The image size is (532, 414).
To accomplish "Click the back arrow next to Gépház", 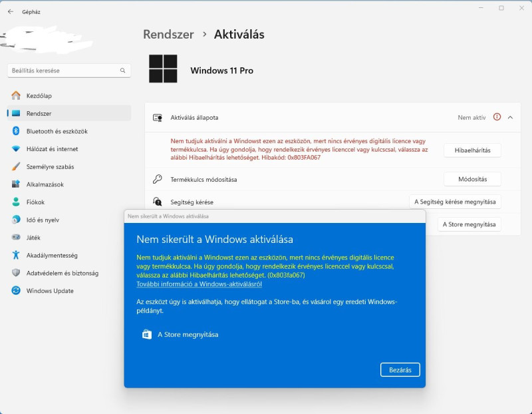I will coord(11,12).
